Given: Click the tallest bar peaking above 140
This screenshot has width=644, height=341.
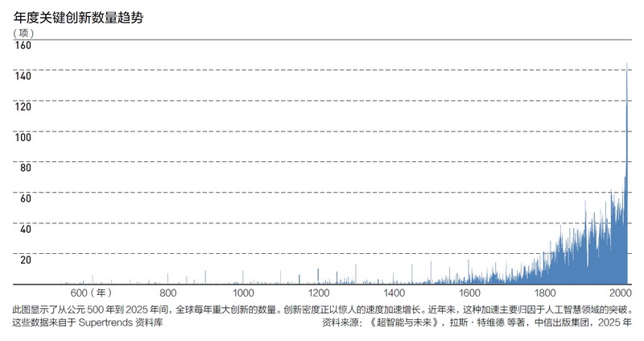Looking at the screenshot, I should click(x=627, y=173).
